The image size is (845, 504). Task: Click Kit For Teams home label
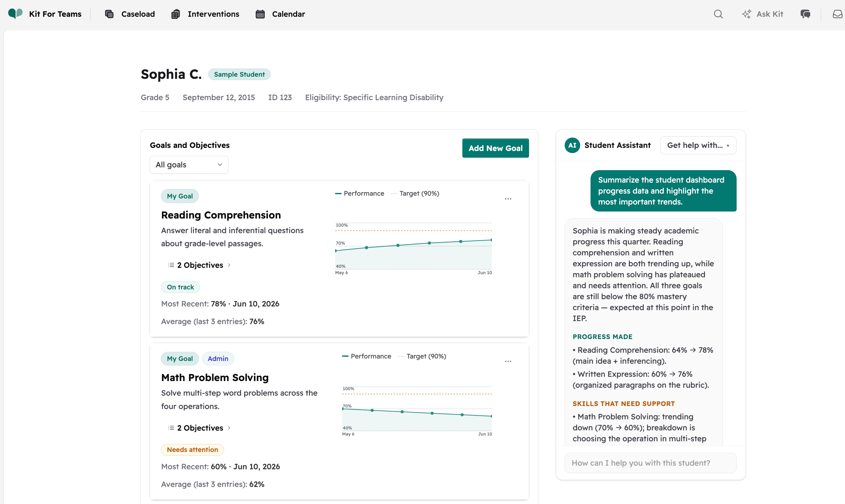tap(55, 14)
